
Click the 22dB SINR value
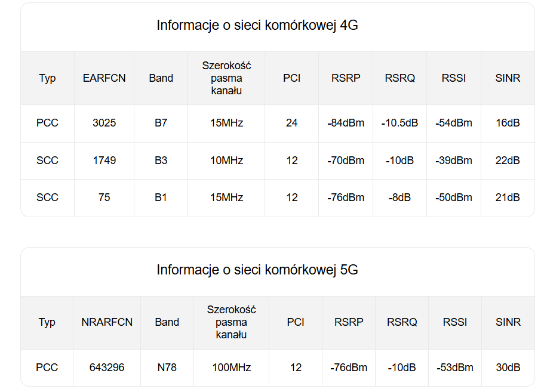coord(508,160)
